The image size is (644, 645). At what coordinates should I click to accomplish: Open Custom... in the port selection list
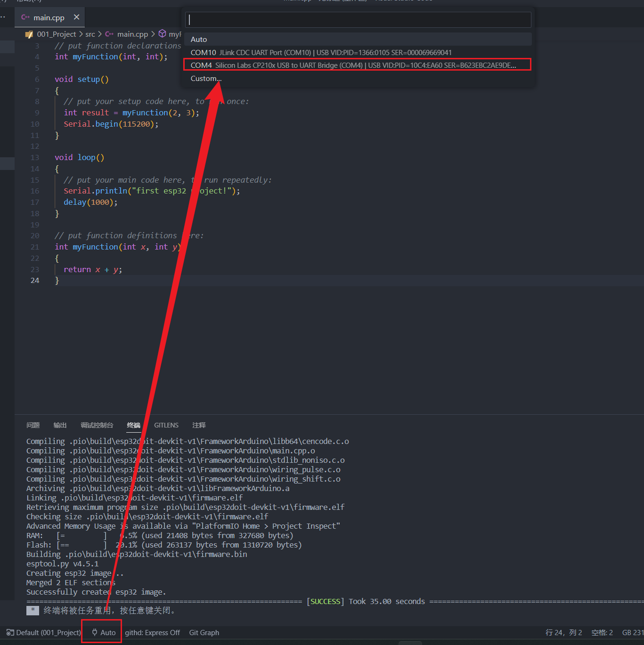click(206, 78)
